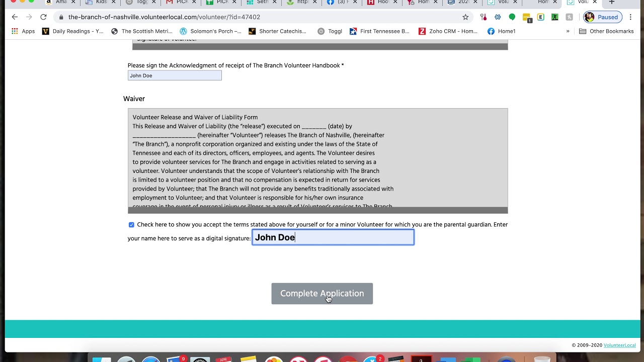
Task: Click the waiver text box horizontal scrollbar
Action: (x=317, y=210)
